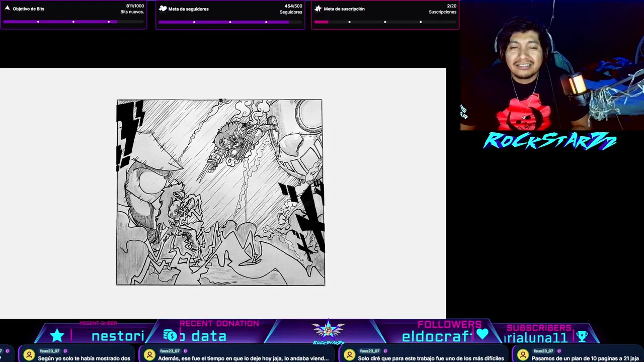The height and width of the screenshot is (362, 644).
Task: Click the 'Objetivo de Bits' label
Action: 29,9
